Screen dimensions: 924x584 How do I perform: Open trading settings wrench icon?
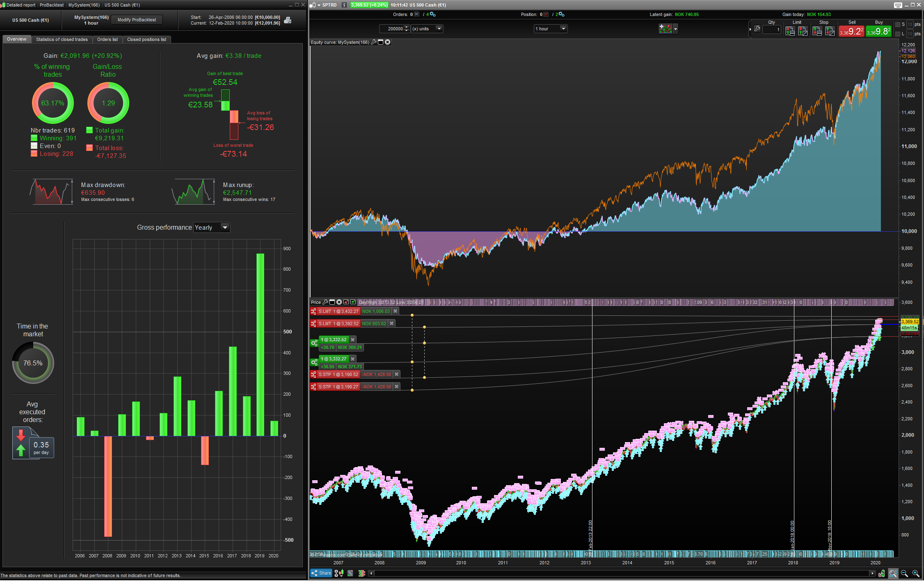pyautogui.click(x=757, y=29)
